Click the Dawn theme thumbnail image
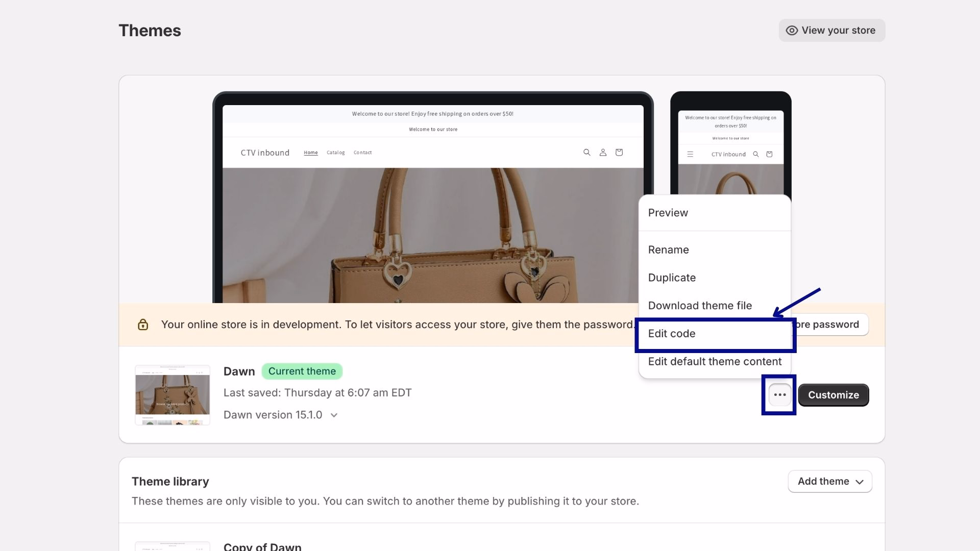The height and width of the screenshot is (551, 980). coord(173,395)
